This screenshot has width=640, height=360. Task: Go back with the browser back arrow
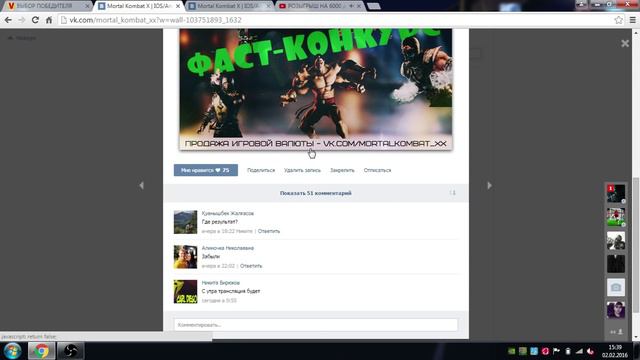[8, 20]
